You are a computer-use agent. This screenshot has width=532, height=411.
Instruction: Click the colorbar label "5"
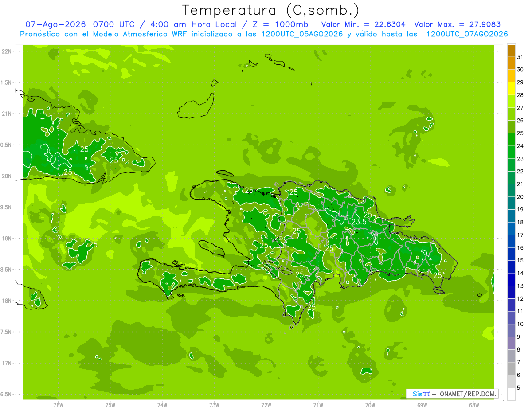(518, 388)
